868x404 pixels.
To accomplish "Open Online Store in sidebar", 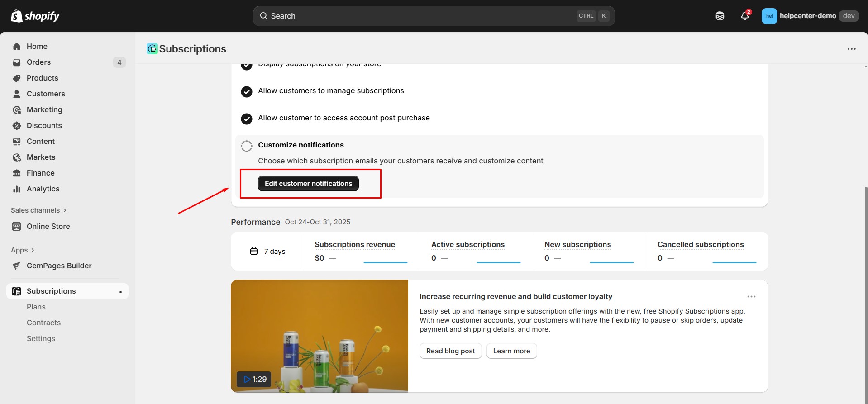I will click(67, 227).
